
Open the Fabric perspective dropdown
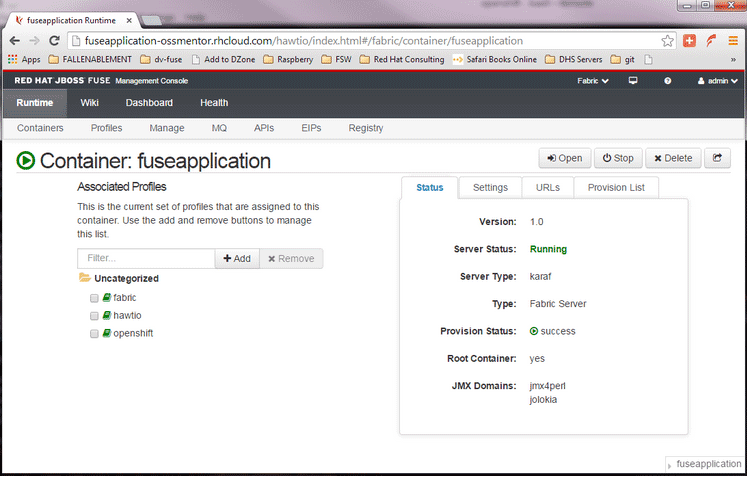[x=593, y=80]
